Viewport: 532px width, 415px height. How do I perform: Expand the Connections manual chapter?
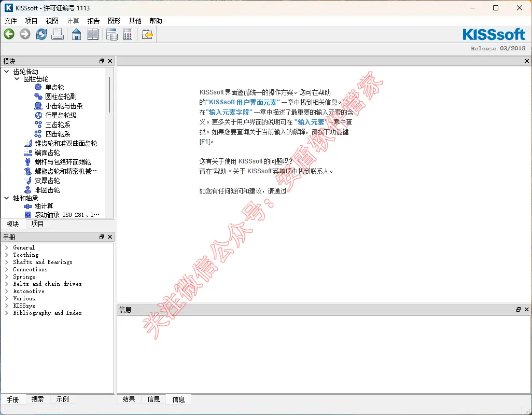point(6,269)
